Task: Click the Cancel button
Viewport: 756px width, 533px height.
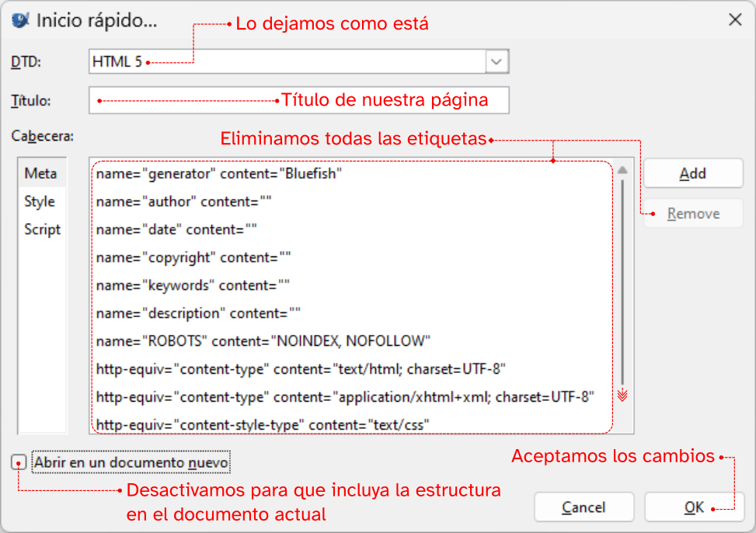Action: click(584, 507)
